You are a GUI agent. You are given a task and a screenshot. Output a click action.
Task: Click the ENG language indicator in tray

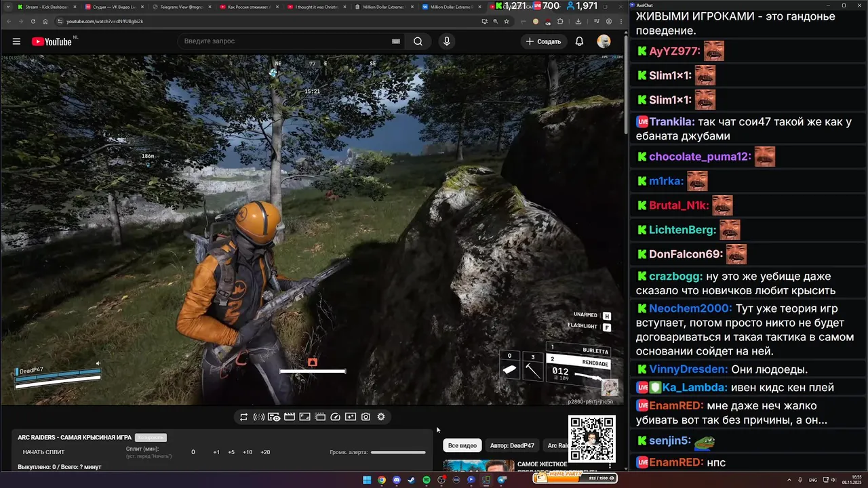click(x=813, y=480)
